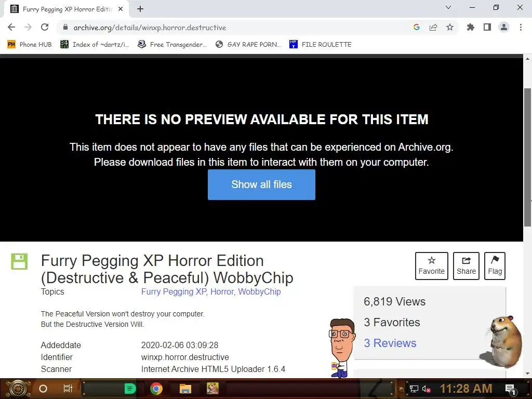Open the Index of ~dartz bookmark

pos(95,45)
